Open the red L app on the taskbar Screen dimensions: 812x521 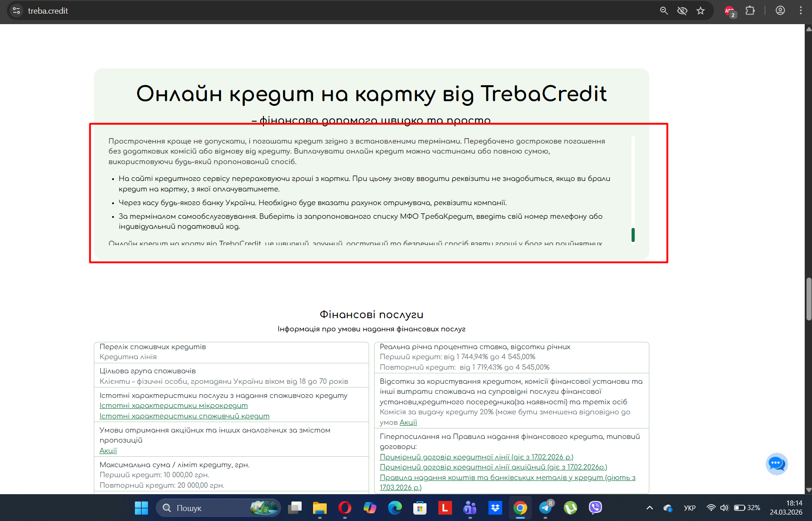[x=445, y=508]
